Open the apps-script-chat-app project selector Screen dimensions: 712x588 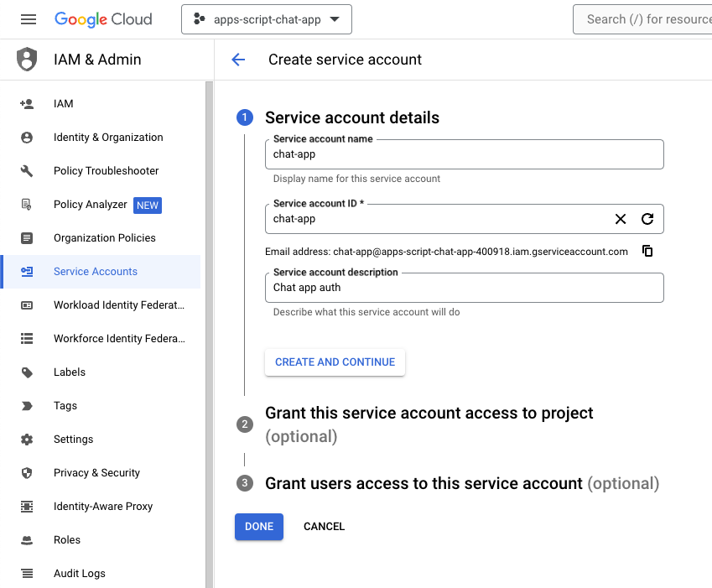click(266, 19)
